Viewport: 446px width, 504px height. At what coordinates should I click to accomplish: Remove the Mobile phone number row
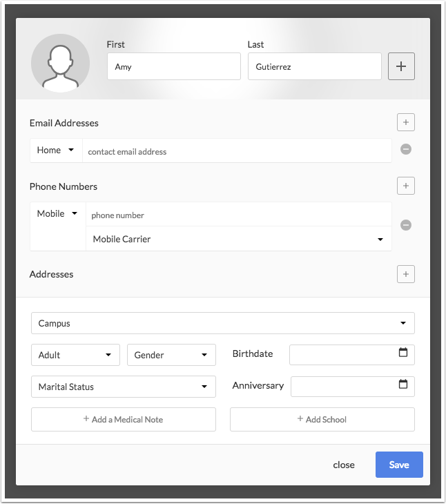405,225
